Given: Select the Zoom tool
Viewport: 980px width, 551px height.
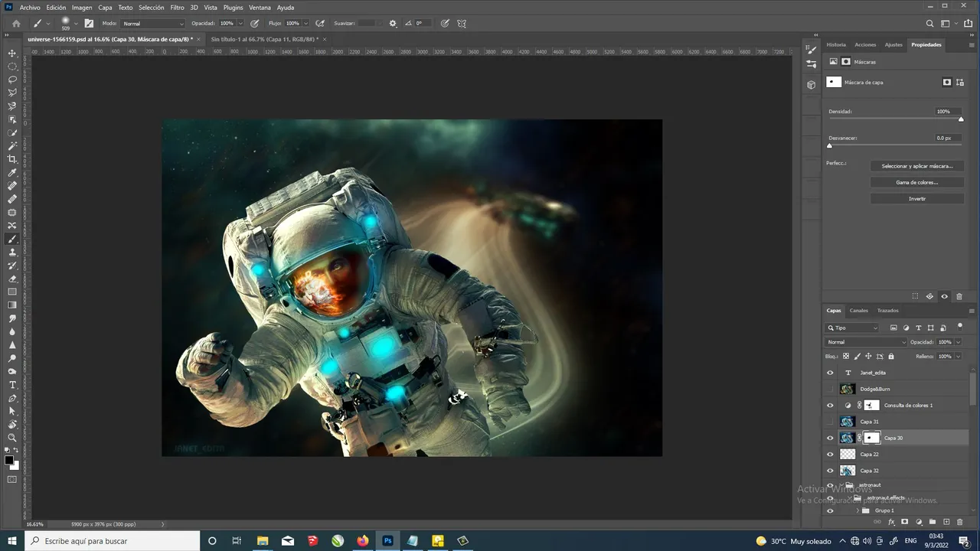Looking at the screenshot, I should 12,438.
